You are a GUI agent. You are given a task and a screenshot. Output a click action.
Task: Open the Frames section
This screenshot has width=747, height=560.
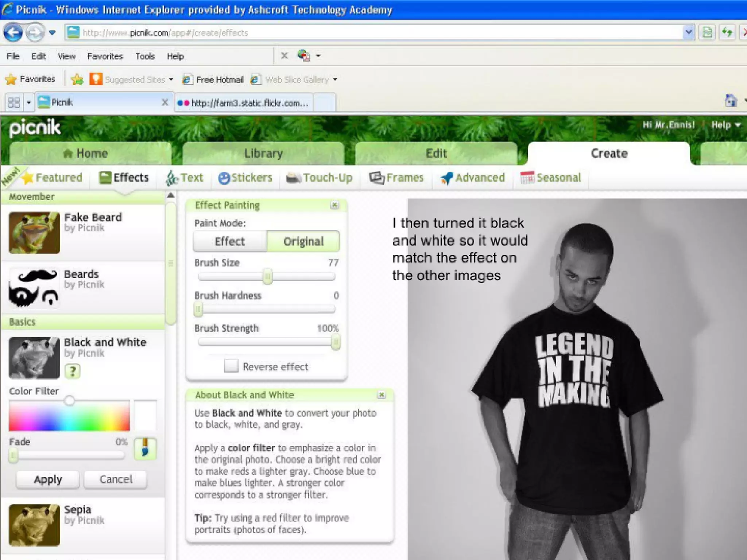[396, 178]
